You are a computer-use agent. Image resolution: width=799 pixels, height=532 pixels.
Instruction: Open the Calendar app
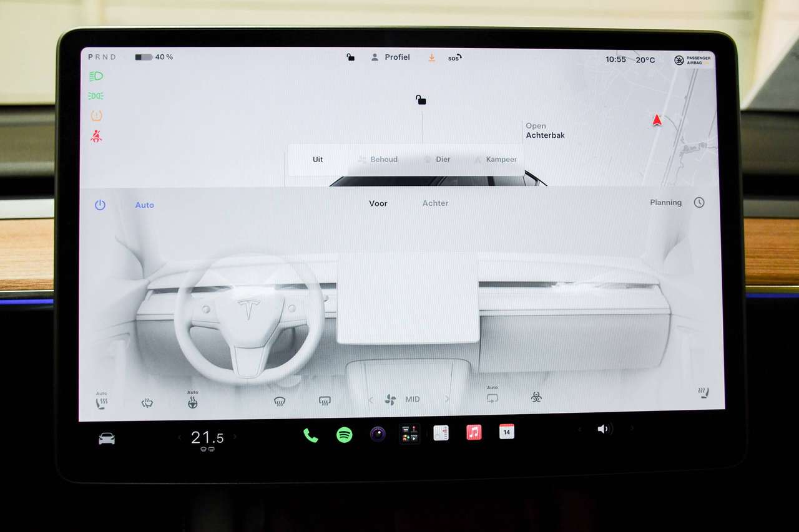click(506, 431)
